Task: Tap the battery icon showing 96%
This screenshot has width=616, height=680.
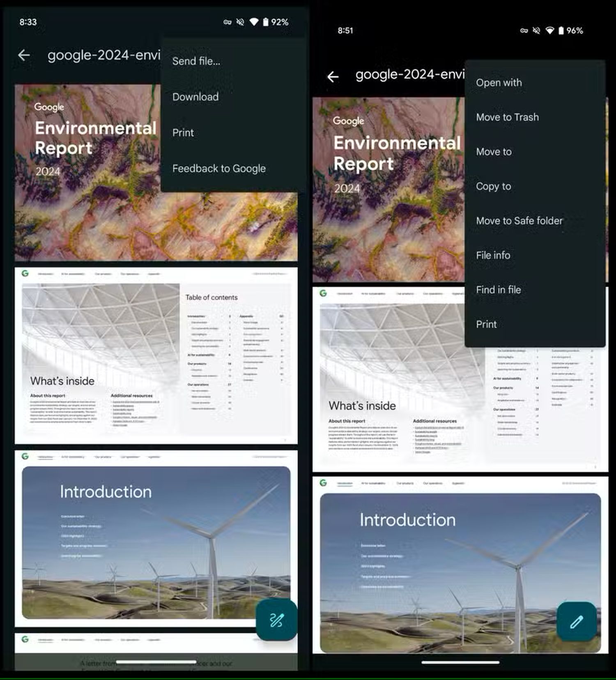Action: [561, 30]
